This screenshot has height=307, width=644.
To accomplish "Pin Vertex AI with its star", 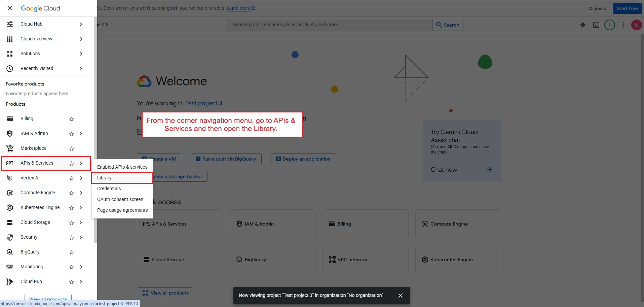I will coord(72,178).
